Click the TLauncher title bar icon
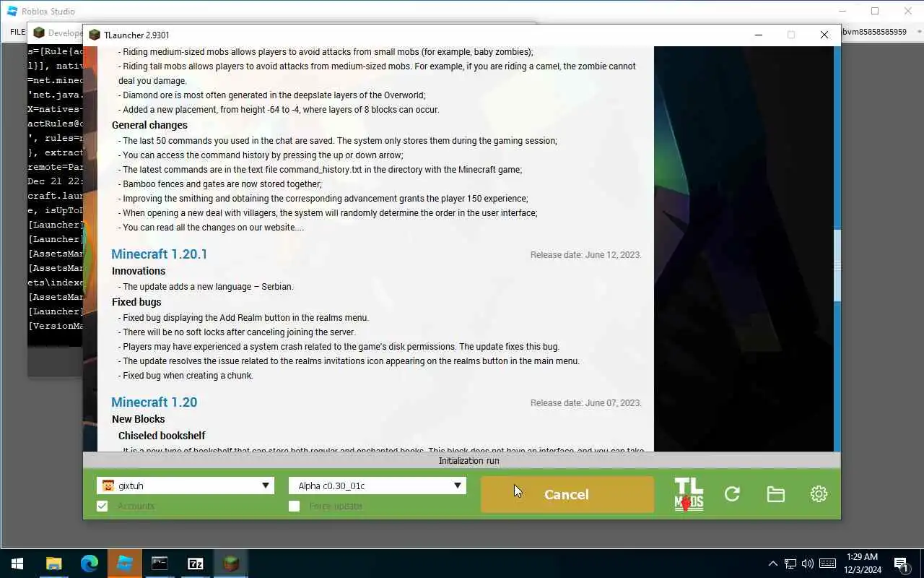The image size is (924, 578). tap(94, 35)
